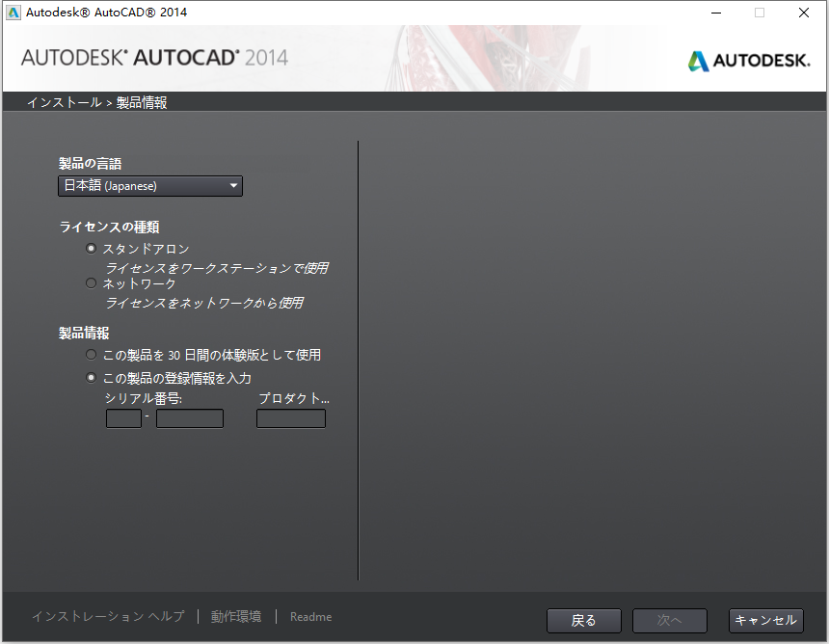829x644 pixels.
Task: Click the first serial number field
Action: pos(123,418)
